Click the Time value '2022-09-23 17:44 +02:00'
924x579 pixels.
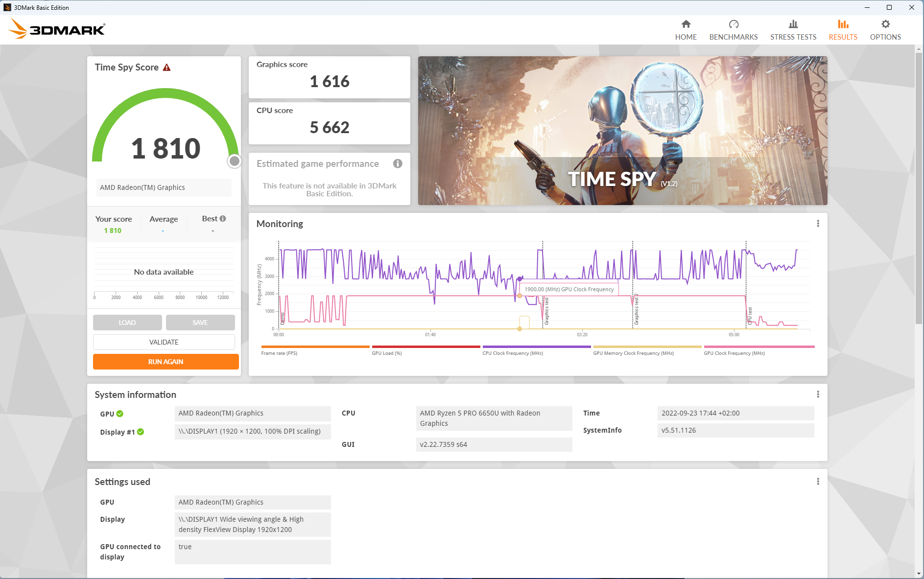735,413
